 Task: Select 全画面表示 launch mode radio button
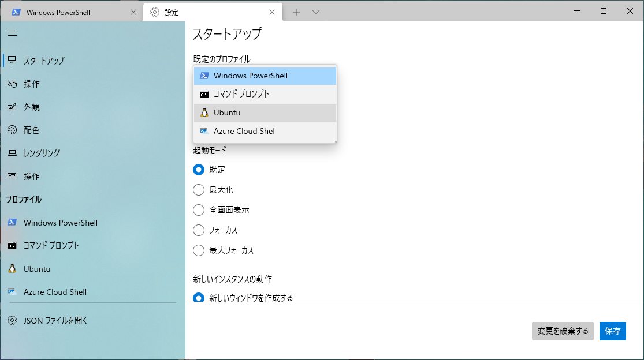[199, 210]
